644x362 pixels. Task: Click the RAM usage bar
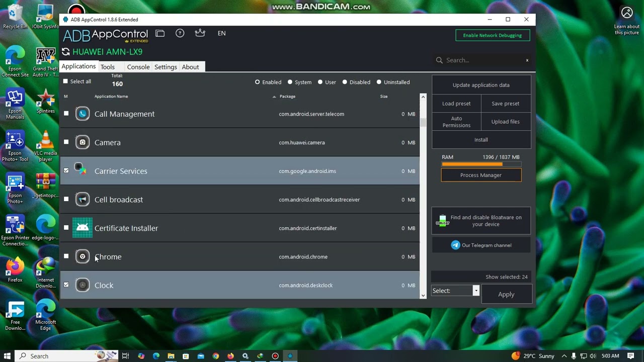click(481, 164)
